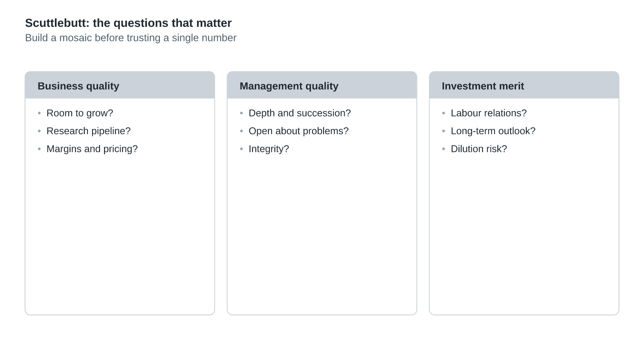Click the 'Labour relations?' list item
This screenshot has height=340, width=644.
click(x=489, y=113)
